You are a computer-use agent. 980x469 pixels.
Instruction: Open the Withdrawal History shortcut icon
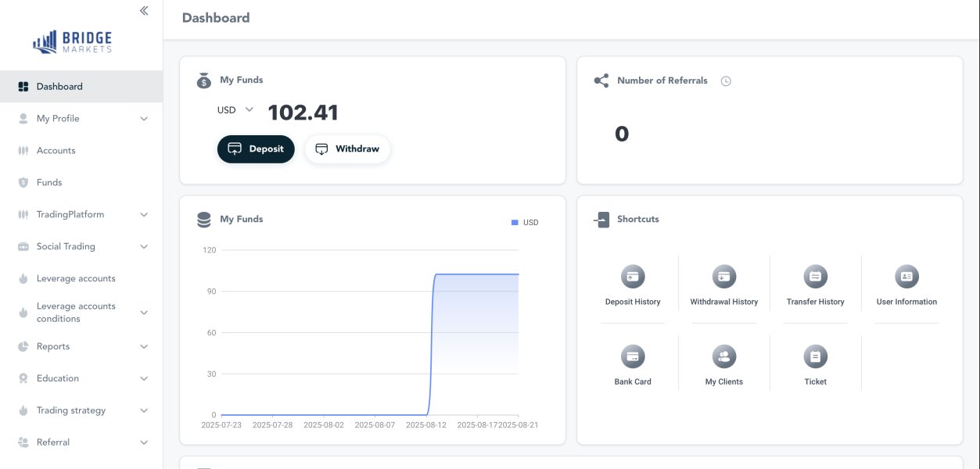[723, 277]
